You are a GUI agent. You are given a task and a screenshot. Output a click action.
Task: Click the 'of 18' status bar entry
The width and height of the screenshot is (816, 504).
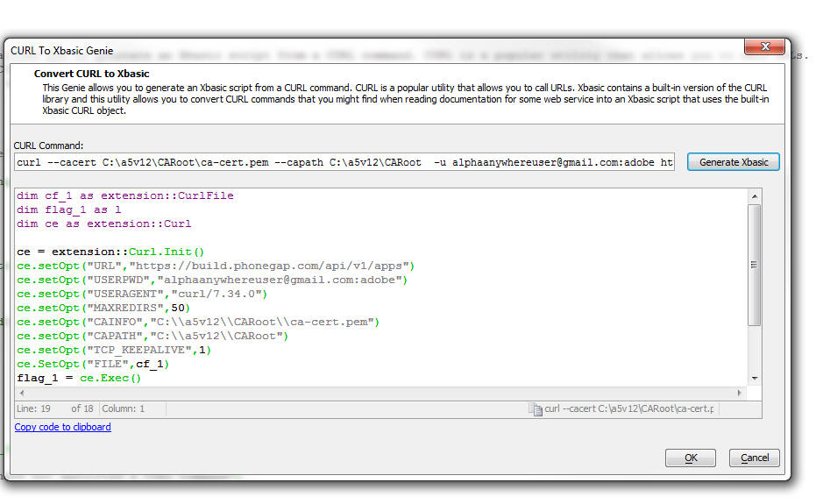(x=82, y=408)
